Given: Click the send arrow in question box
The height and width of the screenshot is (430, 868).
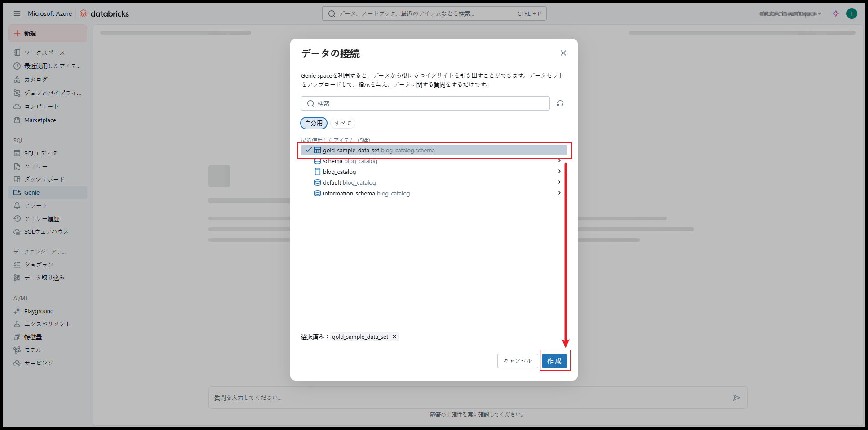Looking at the screenshot, I should (736, 398).
